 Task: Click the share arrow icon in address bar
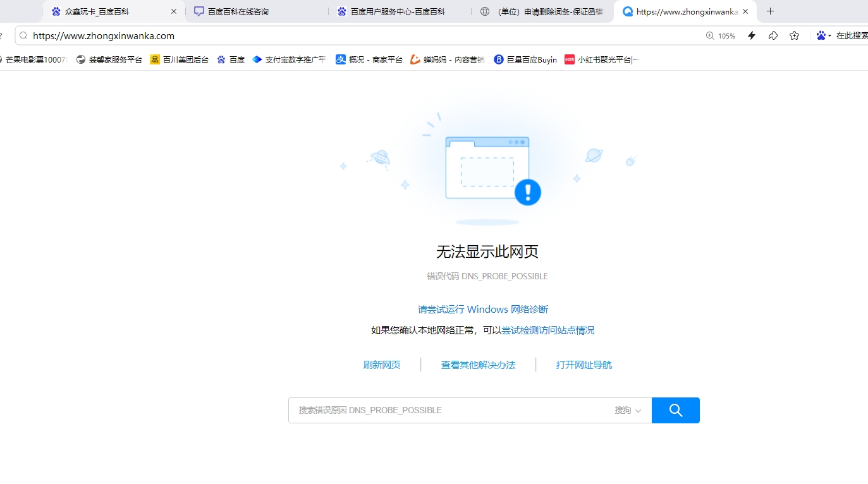coord(773,36)
